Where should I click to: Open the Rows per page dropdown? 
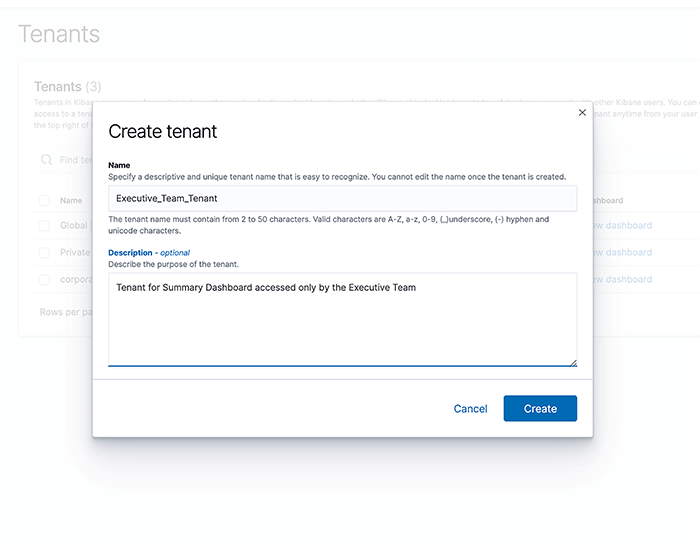point(65,312)
